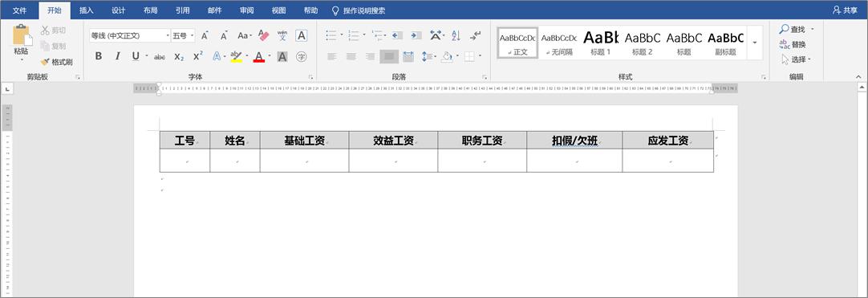Expand multilevel list dropdown
Viewport: 868px width, 298px height.
(385, 35)
